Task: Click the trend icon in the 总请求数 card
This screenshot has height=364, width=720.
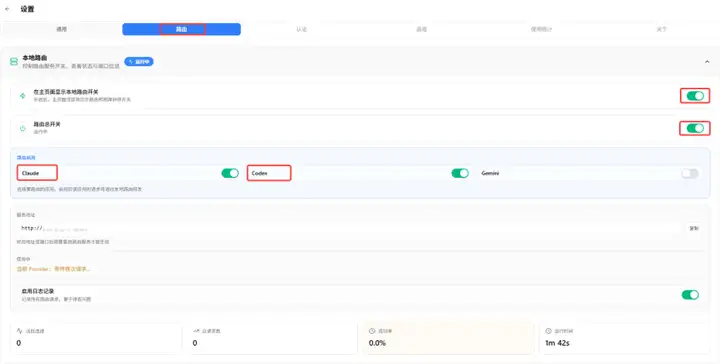Action: (196, 331)
